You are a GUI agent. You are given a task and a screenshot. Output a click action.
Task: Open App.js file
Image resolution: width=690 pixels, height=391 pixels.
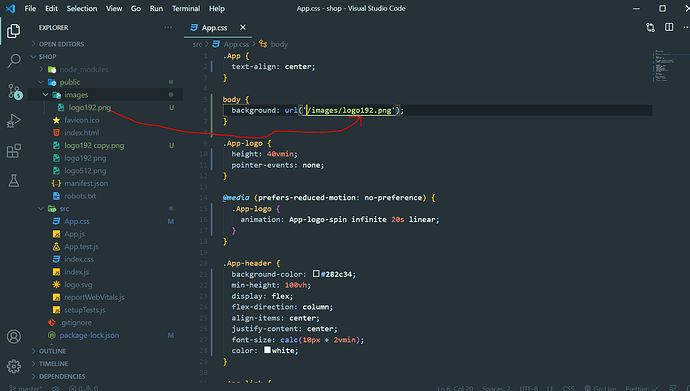coord(74,234)
